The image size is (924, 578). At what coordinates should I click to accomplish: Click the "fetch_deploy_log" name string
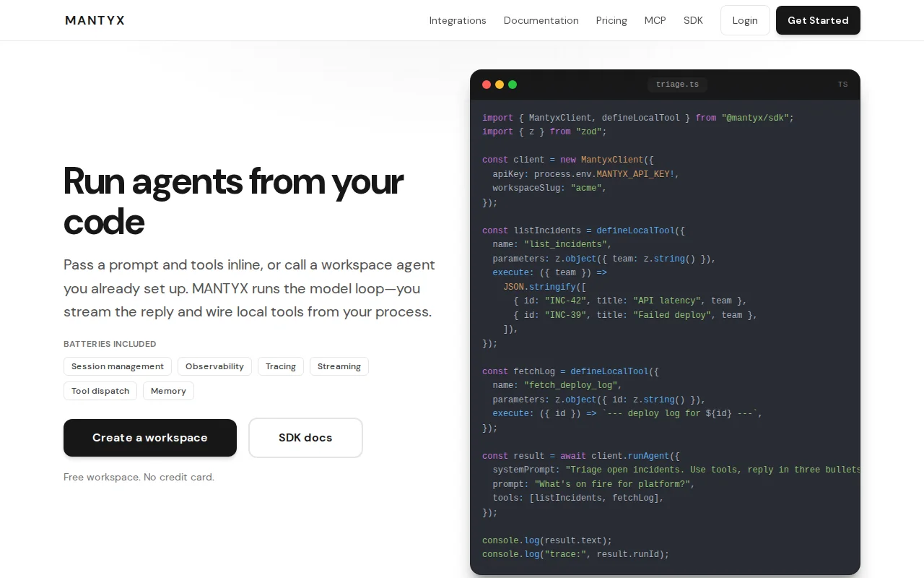pyautogui.click(x=570, y=385)
